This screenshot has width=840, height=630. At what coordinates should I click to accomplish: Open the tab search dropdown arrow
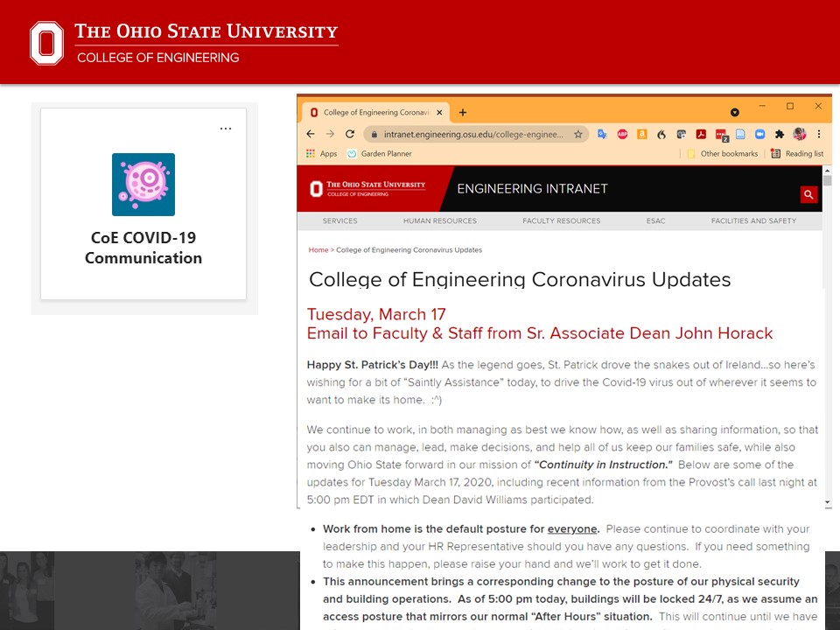735,113
